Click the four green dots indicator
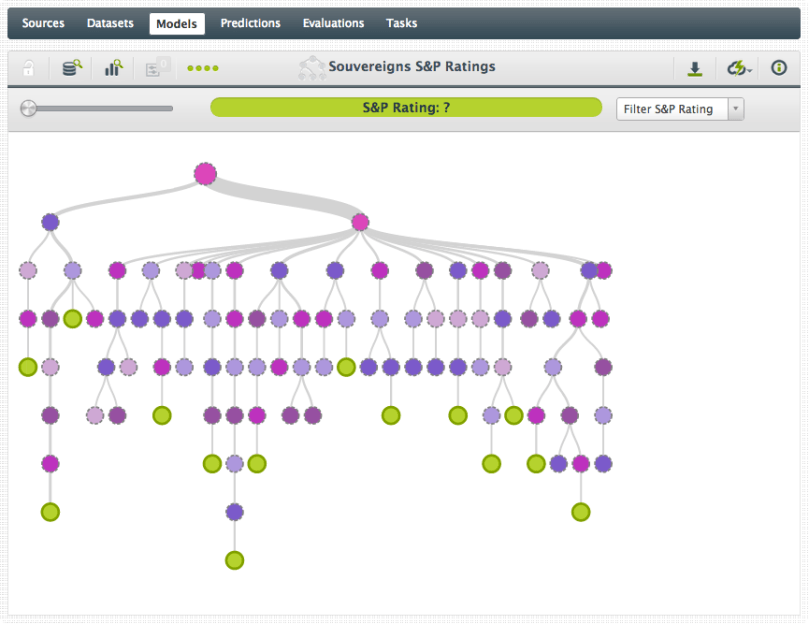The height and width of the screenshot is (624, 809). pos(203,68)
